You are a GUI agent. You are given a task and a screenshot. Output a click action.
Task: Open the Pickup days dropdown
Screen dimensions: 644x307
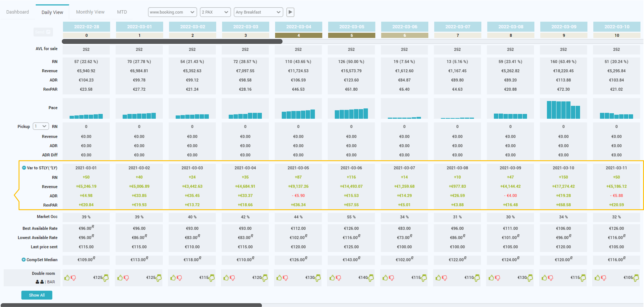pyautogui.click(x=41, y=126)
